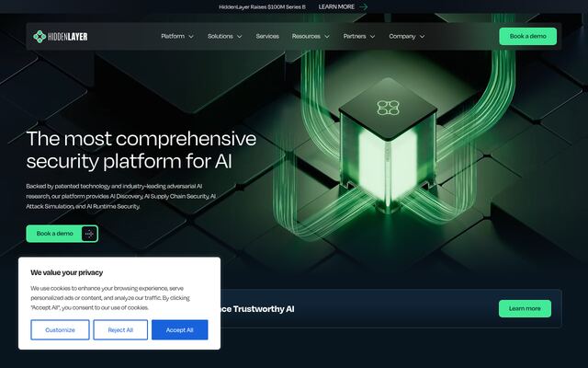Viewport: 588px width, 368px height.
Task: Open the Services menu item
Action: point(267,36)
